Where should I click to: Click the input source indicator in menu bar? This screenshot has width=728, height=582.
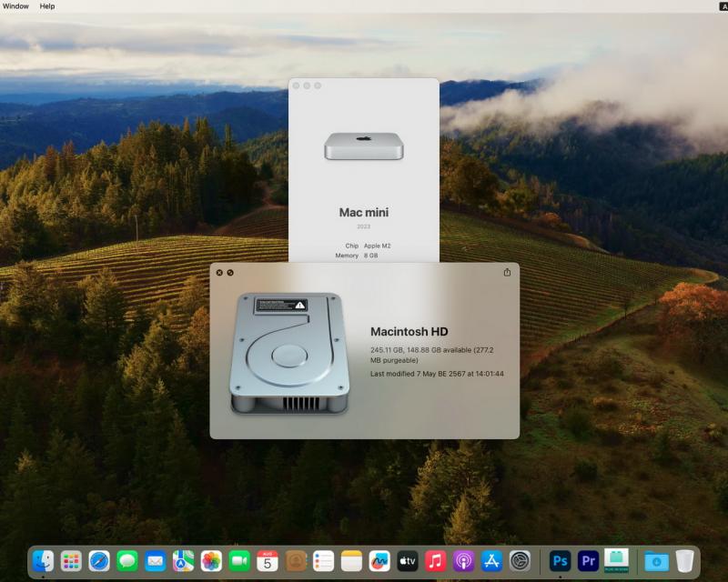pyautogui.click(x=723, y=6)
